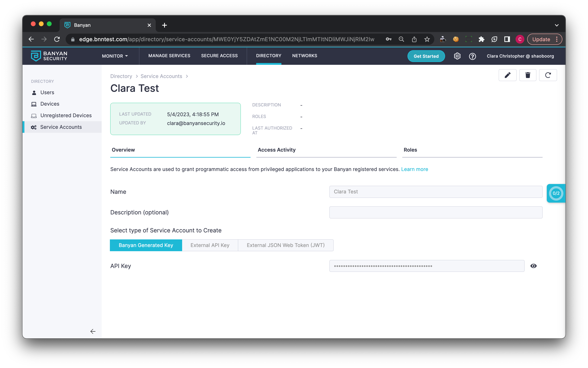Open the help question mark icon

472,56
